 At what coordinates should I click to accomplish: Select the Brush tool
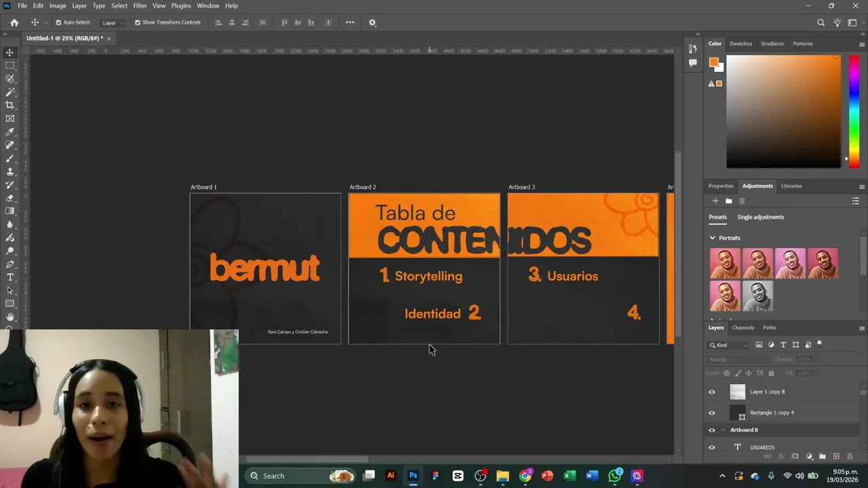coord(9,158)
